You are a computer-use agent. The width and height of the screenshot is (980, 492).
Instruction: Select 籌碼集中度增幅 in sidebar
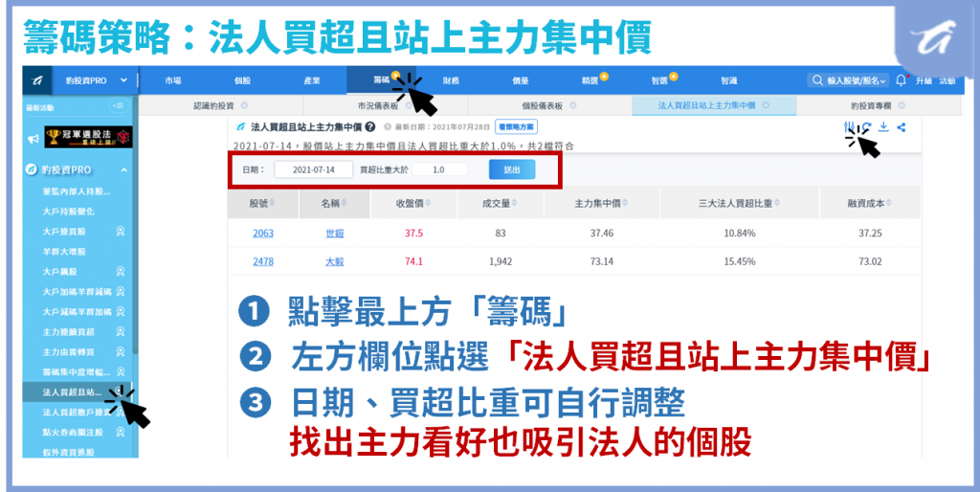click(x=77, y=371)
